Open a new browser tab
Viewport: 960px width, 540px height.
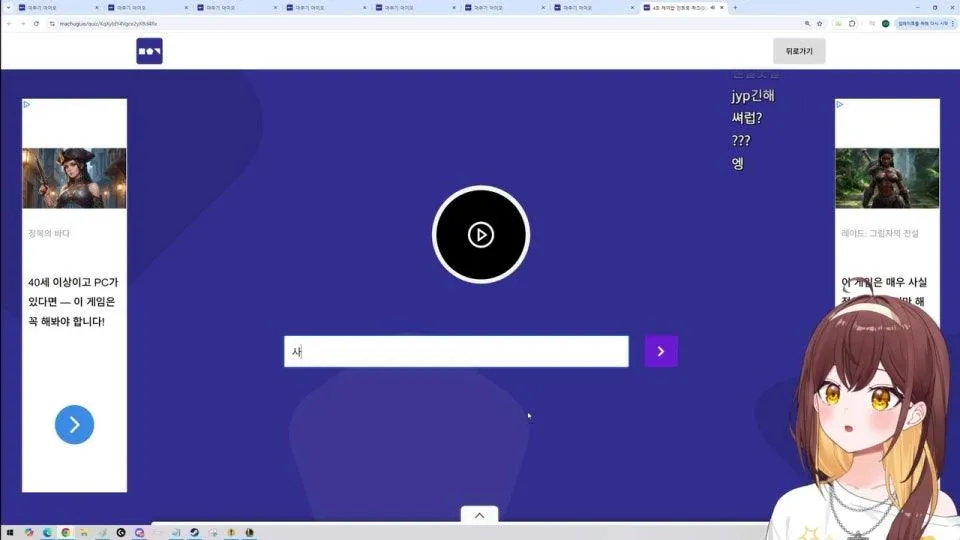click(735, 7)
